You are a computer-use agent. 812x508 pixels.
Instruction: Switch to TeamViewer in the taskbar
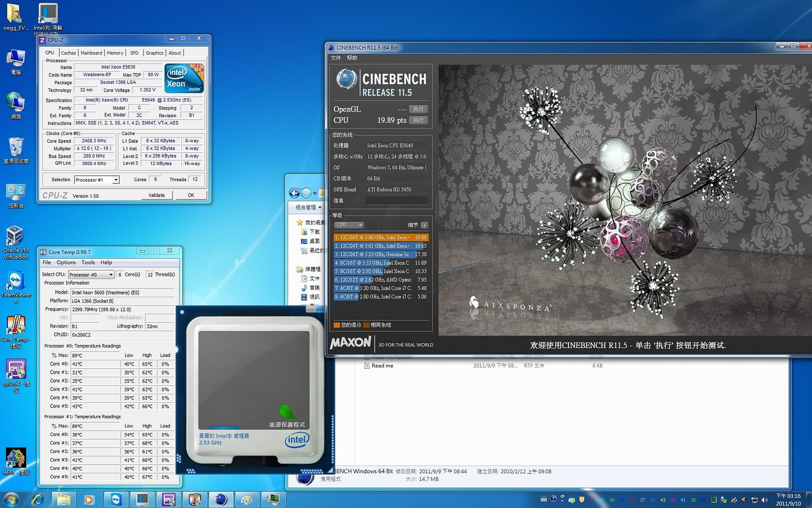[x=116, y=499]
